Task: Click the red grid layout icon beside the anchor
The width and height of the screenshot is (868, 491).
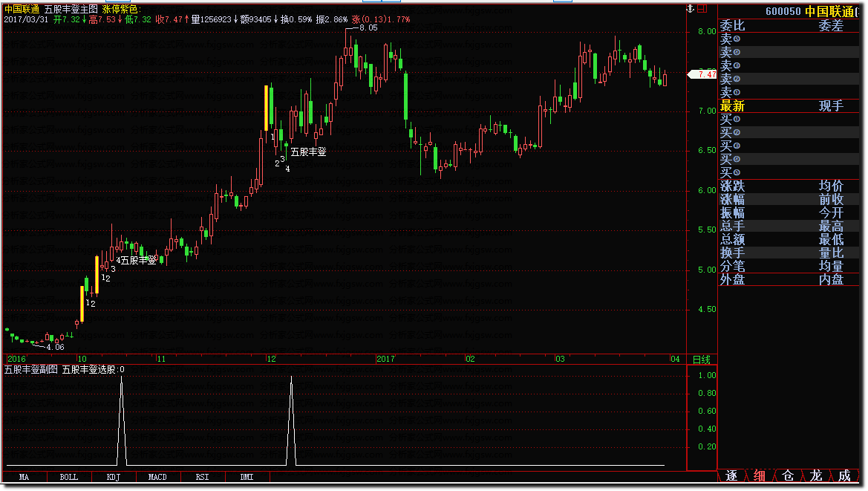Action: [702, 8]
